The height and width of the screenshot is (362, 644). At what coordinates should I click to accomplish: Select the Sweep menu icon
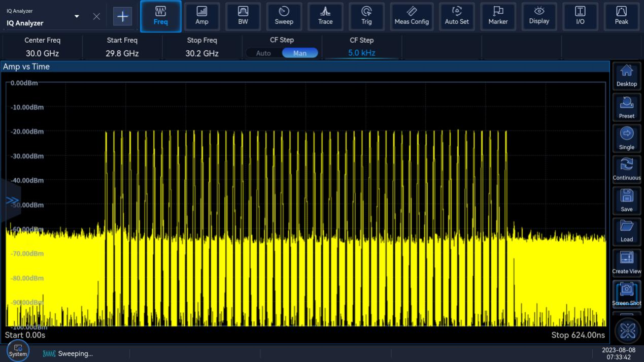click(284, 16)
